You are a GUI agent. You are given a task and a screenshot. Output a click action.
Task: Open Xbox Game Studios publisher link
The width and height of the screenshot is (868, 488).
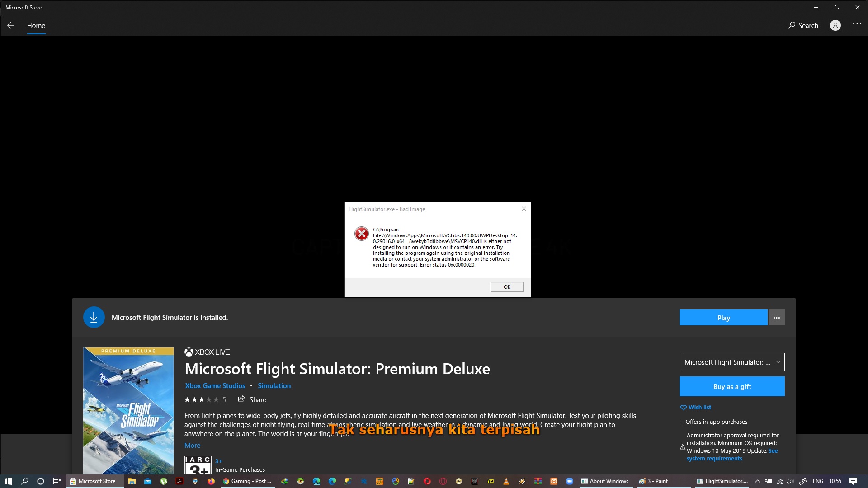[215, 386]
